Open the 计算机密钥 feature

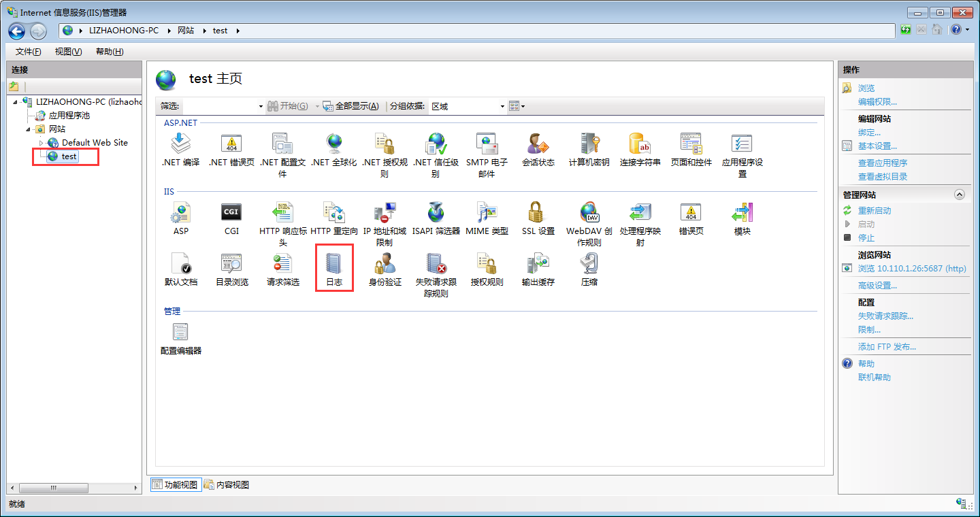click(x=589, y=150)
